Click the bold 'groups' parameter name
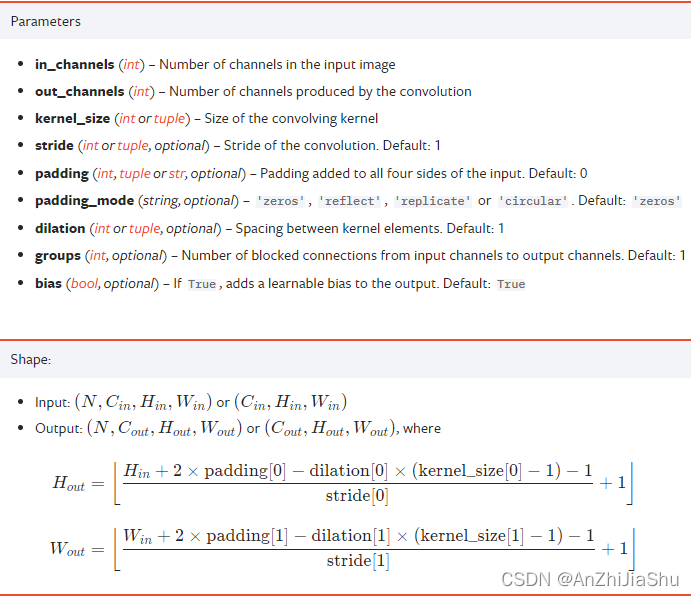The height and width of the screenshot is (596, 694). pos(58,256)
